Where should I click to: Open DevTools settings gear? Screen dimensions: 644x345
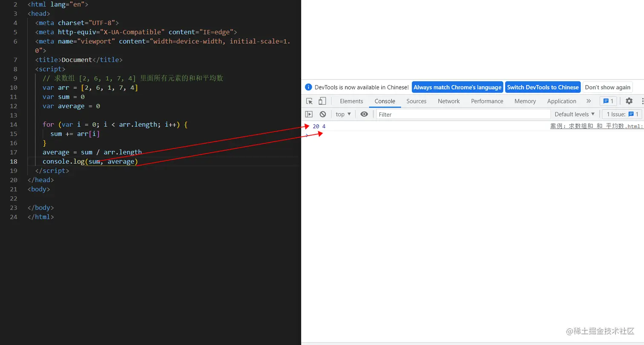click(x=629, y=101)
